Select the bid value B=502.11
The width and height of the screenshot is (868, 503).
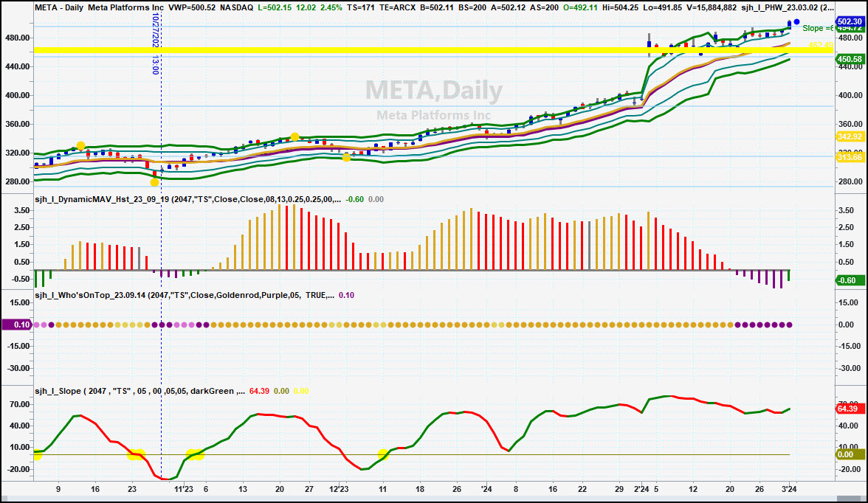click(x=437, y=8)
